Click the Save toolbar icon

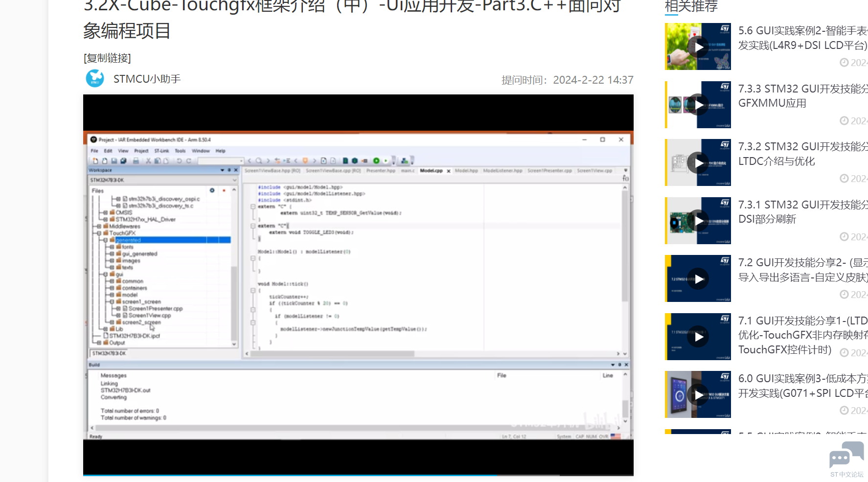click(x=114, y=161)
